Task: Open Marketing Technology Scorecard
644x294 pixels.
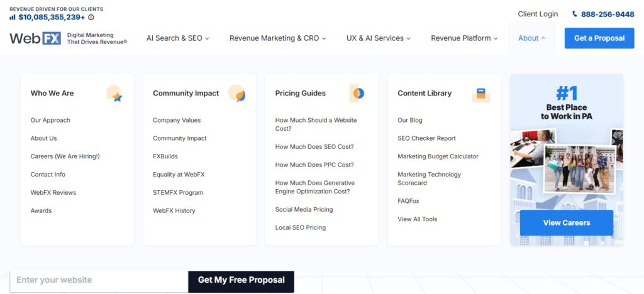Action: [x=429, y=178]
